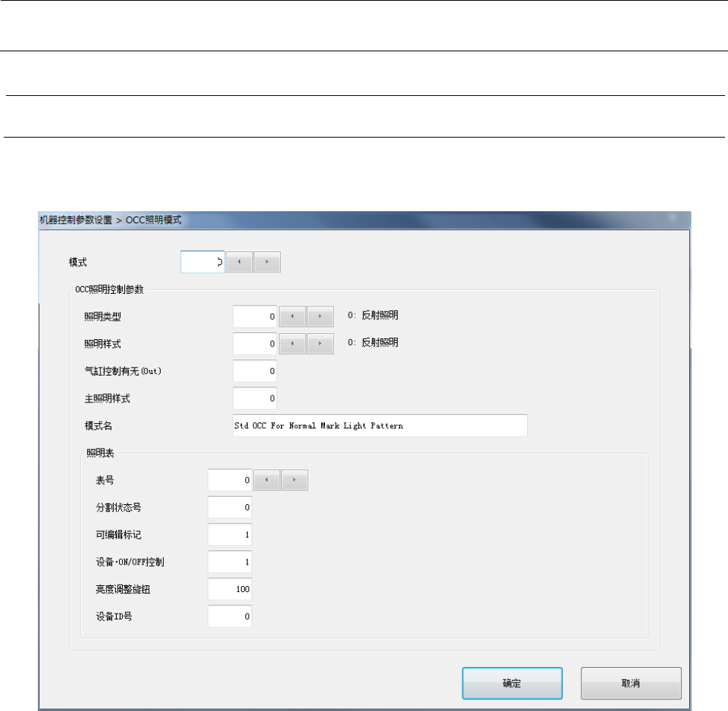Viewport: 728px width, 711px height.
Task: Click the 照明表 group label
Action: point(100,453)
